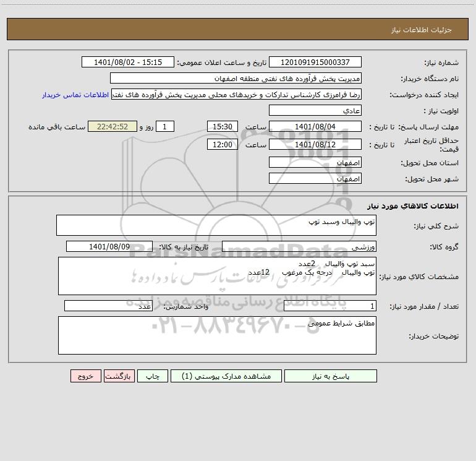
Task: Click the remaining time countdown 22:42:52
Action: [113, 126]
